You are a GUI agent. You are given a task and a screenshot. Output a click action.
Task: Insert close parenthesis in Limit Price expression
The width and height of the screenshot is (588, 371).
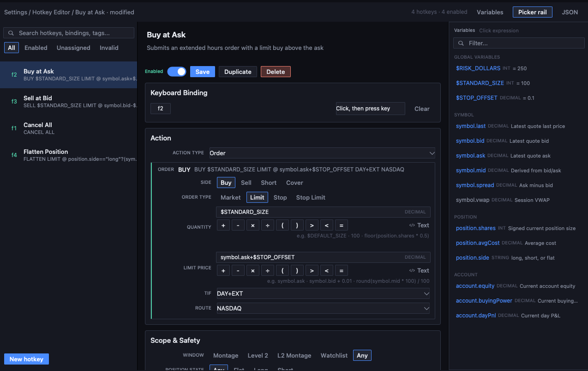click(x=297, y=271)
